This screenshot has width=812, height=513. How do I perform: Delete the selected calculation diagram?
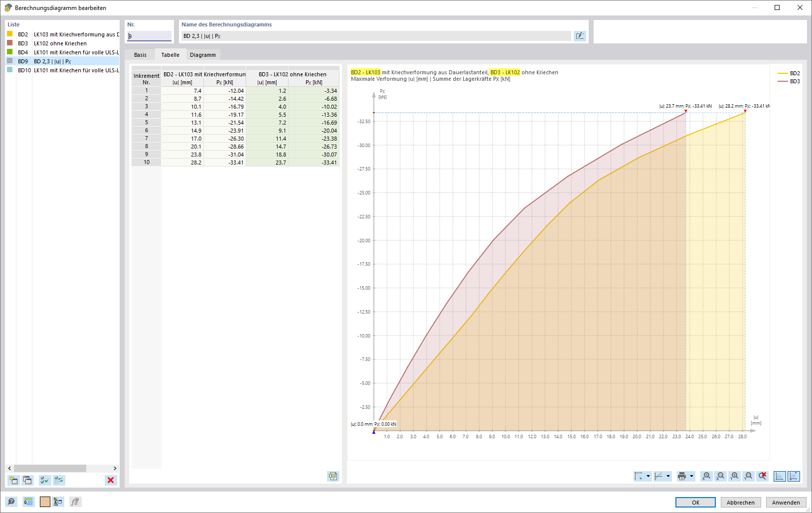coord(111,480)
